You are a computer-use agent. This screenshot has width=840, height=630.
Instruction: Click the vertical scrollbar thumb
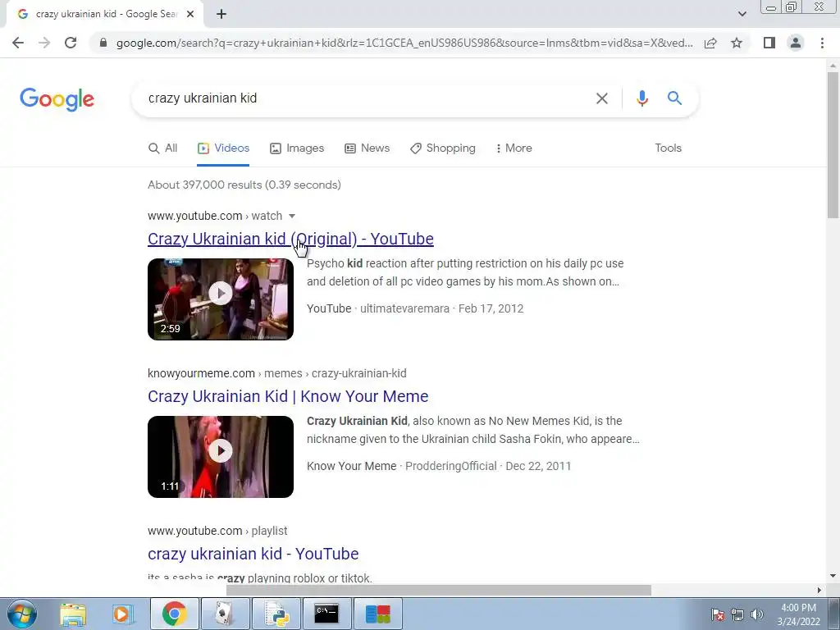coord(833,144)
